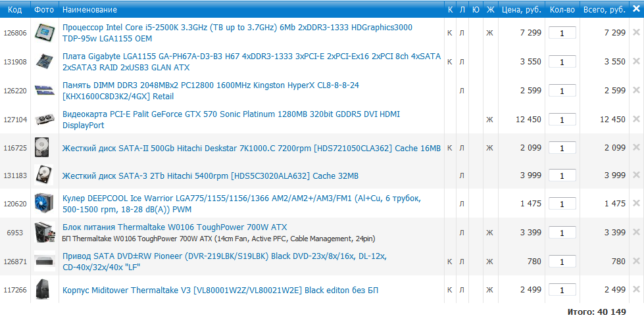Open the DEEPCOOL cooler photo

coord(44,204)
